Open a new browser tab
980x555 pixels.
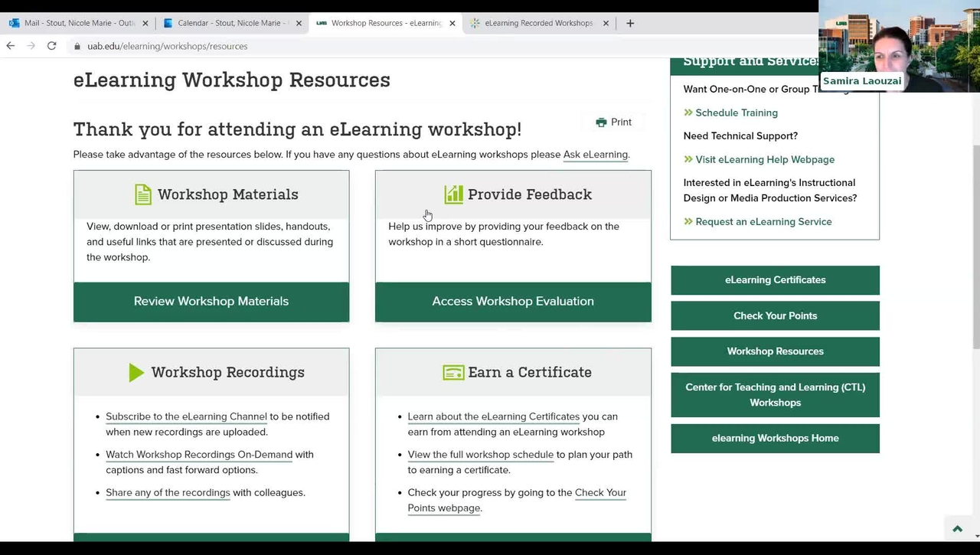630,23
